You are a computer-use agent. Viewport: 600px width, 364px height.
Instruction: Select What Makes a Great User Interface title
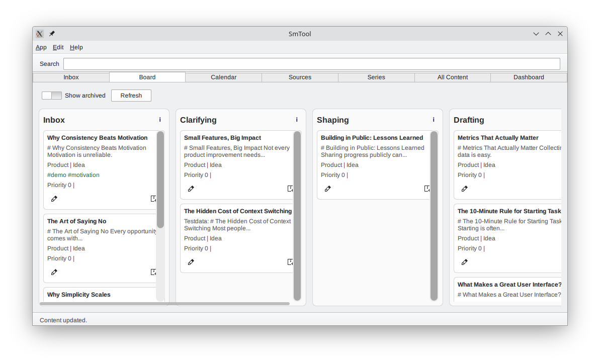coord(509,285)
